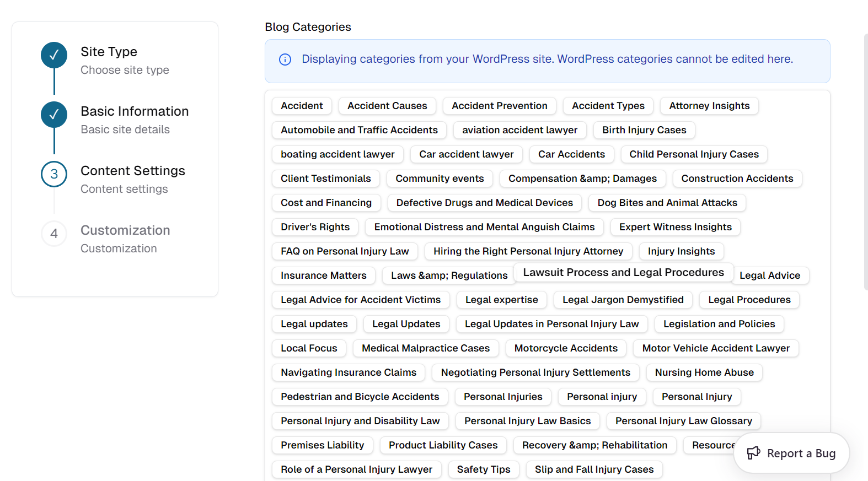Image resolution: width=868 pixels, height=481 pixels.
Task: Click the Safety Tips category tag
Action: (484, 469)
